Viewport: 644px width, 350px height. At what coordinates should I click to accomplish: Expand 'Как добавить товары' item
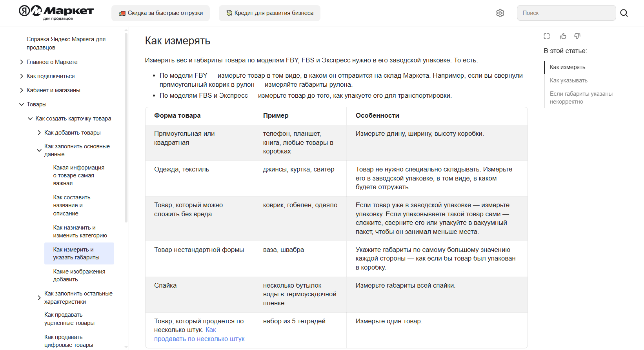(39, 133)
